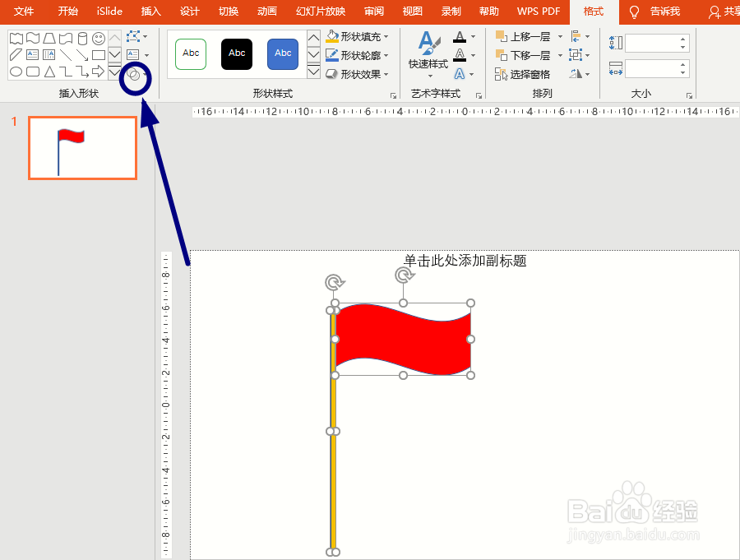
Task: Select the double wave shape in the gallery
Action: point(16,39)
